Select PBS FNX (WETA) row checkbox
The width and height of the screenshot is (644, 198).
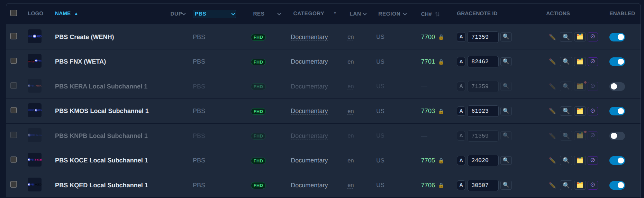pyautogui.click(x=14, y=61)
